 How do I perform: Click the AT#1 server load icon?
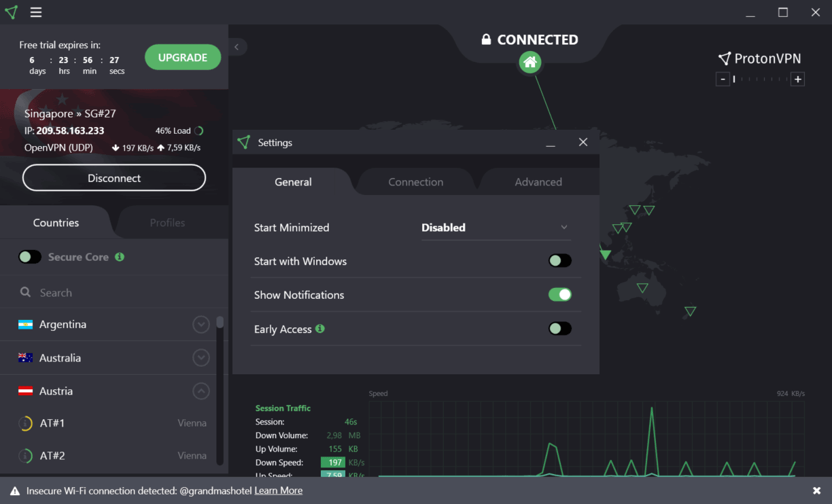tap(25, 423)
